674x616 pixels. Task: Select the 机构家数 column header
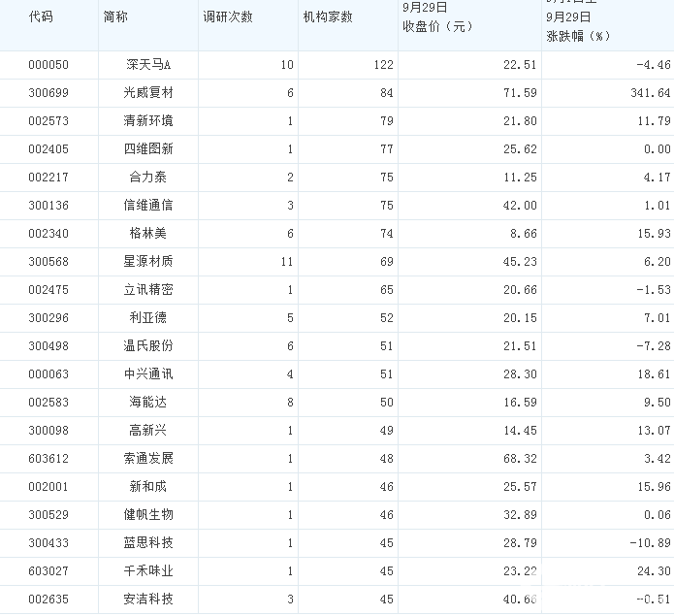(328, 17)
